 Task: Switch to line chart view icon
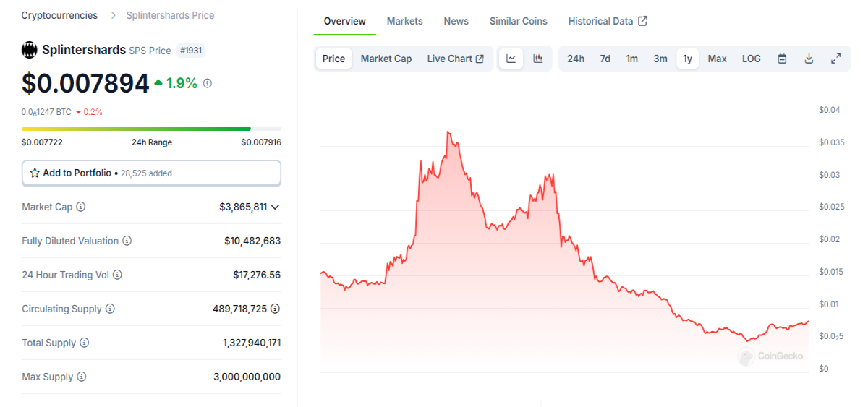click(x=511, y=59)
